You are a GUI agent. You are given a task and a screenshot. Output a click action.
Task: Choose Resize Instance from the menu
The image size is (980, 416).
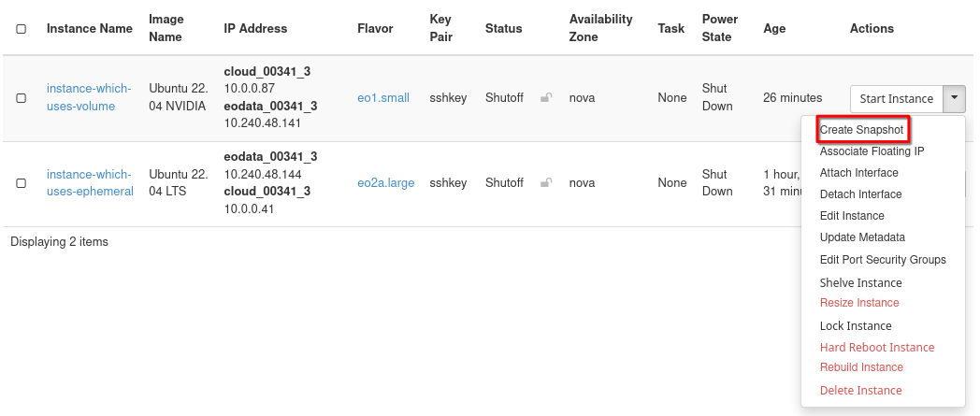point(859,303)
